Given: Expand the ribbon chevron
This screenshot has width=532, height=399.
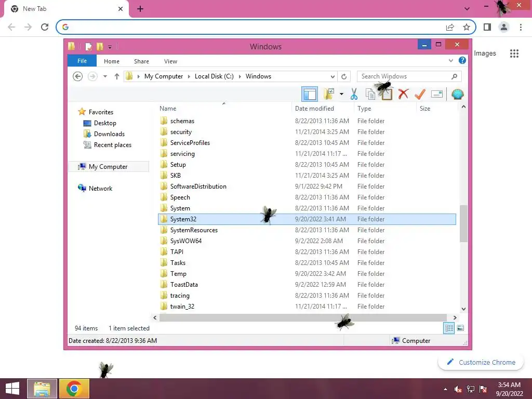Looking at the screenshot, I should 450,60.
